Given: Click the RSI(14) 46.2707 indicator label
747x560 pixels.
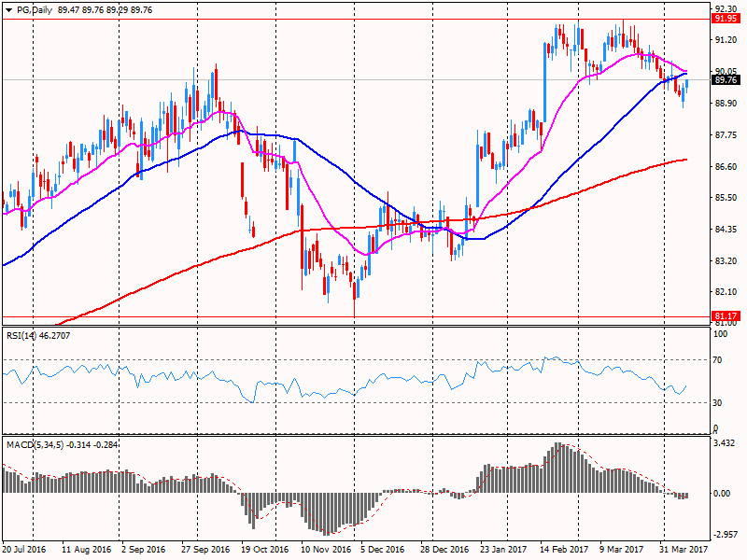Looking at the screenshot, I should [38, 336].
